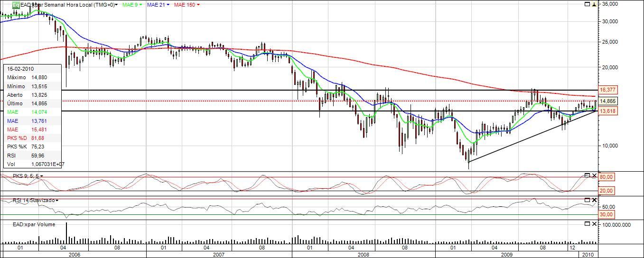Image resolution: width=644 pixels, height=258 pixels.
Task: Click the 80,00 overbought level label
Action: point(607,177)
